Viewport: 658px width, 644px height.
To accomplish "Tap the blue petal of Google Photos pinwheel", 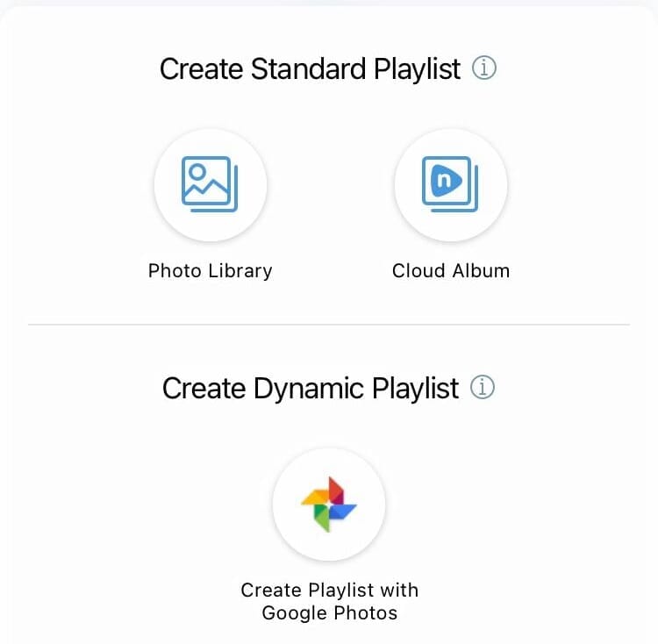I will (x=342, y=511).
